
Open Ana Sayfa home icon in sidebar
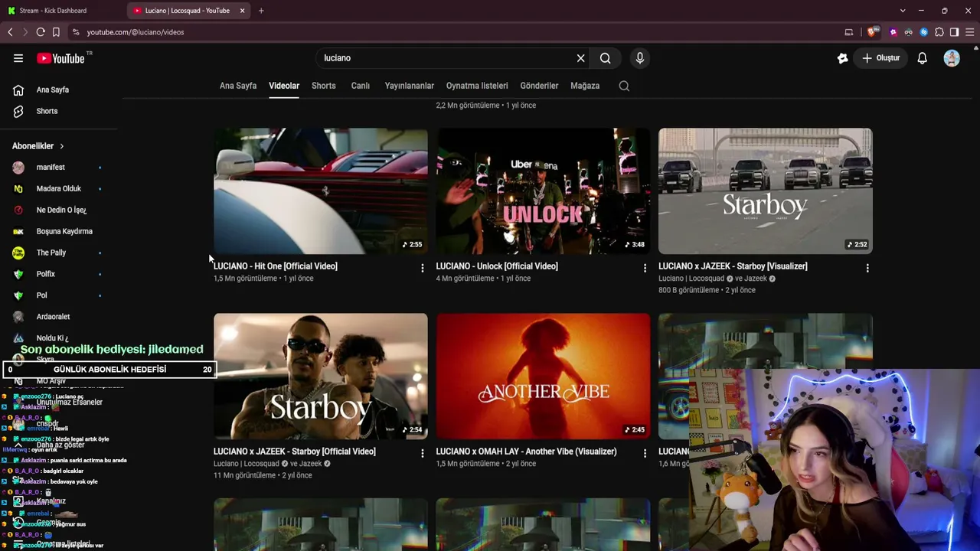(x=18, y=90)
